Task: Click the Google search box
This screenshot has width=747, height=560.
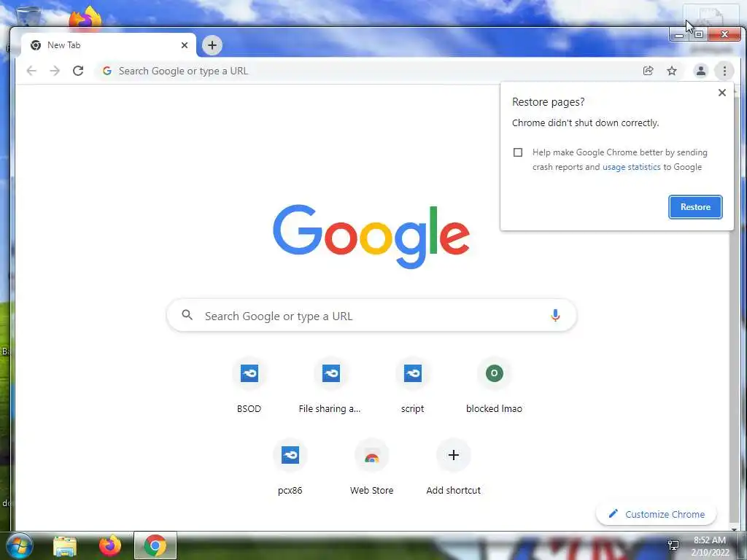Action: tap(371, 315)
